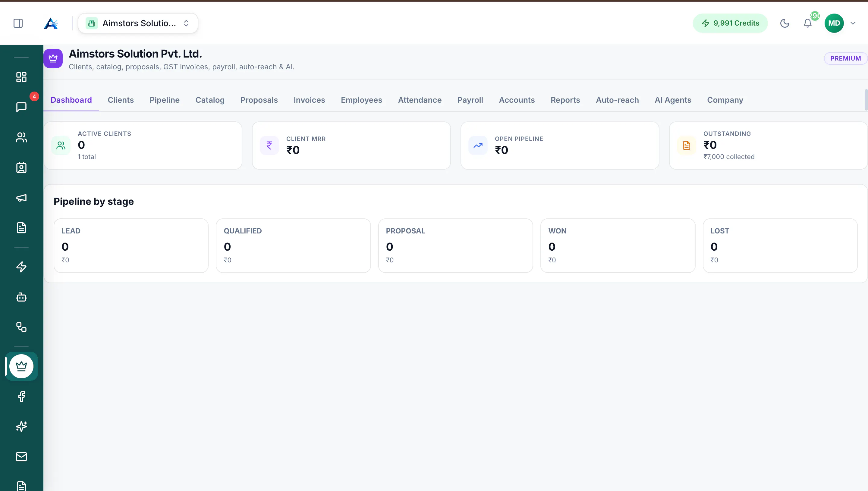868x491 pixels.
Task: Click the QUALIFIED stage card
Action: tap(294, 245)
